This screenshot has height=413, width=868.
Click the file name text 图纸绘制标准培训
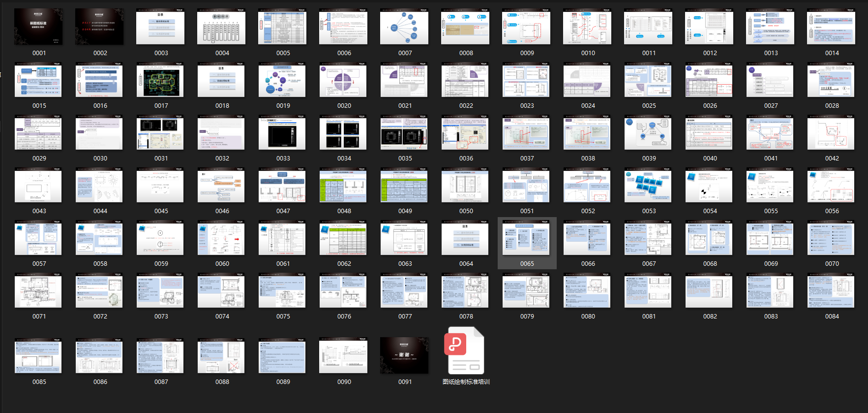466,382
